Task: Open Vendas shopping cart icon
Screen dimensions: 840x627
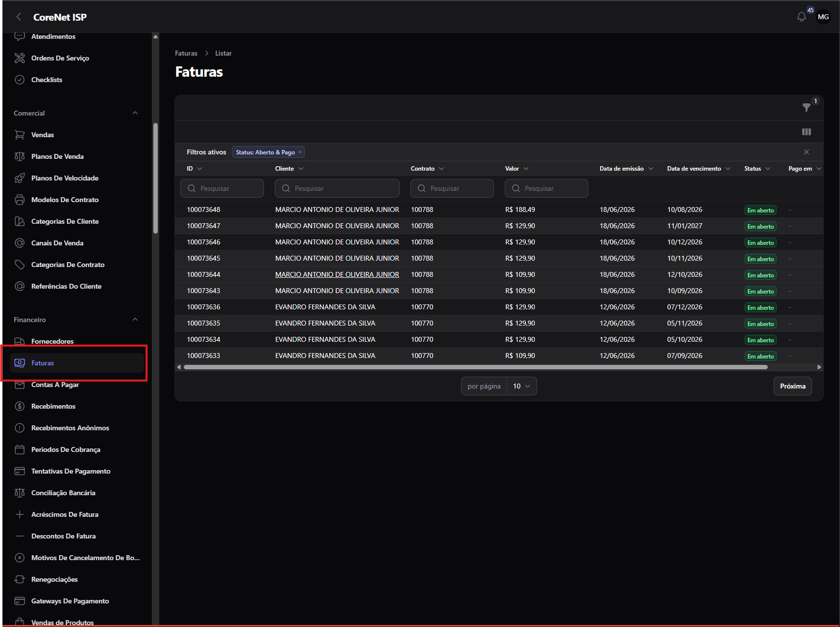Action: click(20, 135)
